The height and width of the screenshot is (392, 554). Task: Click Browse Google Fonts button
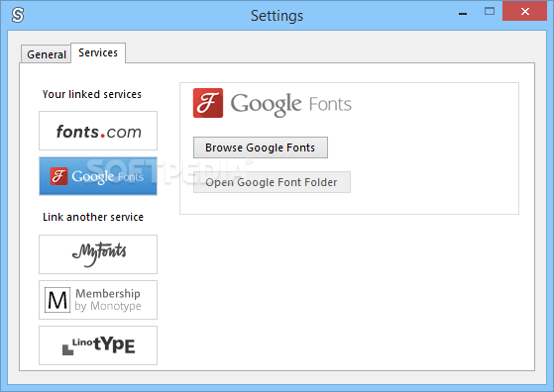click(x=261, y=147)
